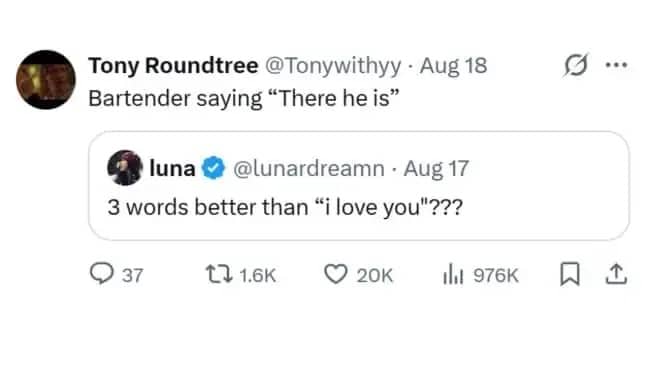Image resolution: width=650 pixels, height=365 pixels.
Task: Click luna's blue verified badge
Action: pos(213,168)
